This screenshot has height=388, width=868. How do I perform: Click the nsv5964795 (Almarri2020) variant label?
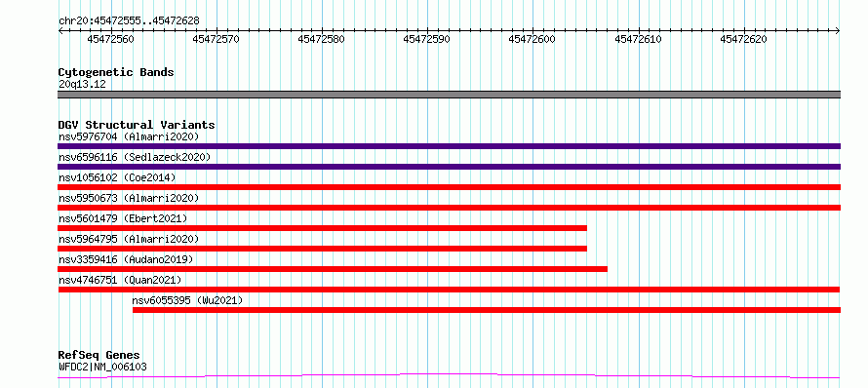(129, 239)
